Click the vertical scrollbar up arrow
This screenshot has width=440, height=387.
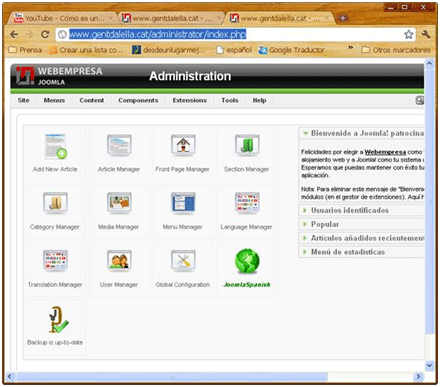(429, 63)
